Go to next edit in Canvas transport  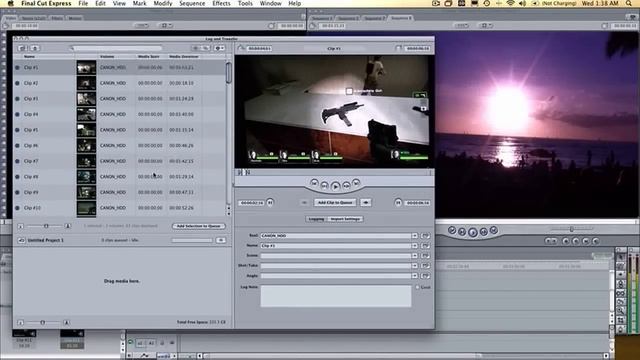coord(493,230)
